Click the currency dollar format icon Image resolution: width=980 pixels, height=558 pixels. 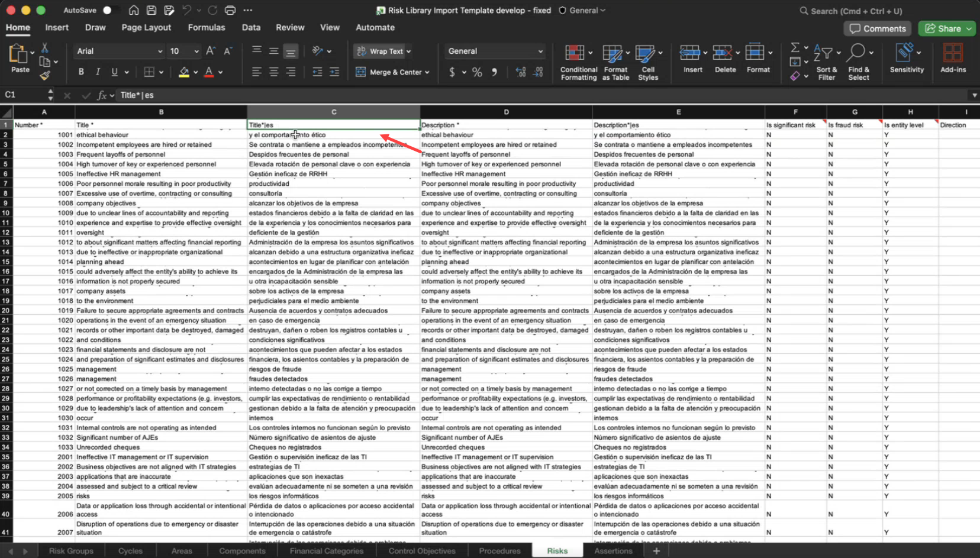pos(452,72)
